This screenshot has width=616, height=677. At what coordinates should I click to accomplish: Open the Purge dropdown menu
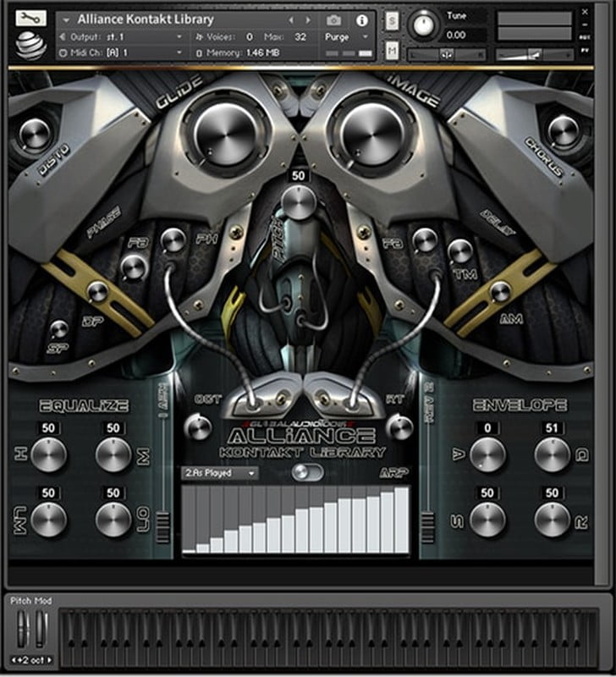[346, 37]
